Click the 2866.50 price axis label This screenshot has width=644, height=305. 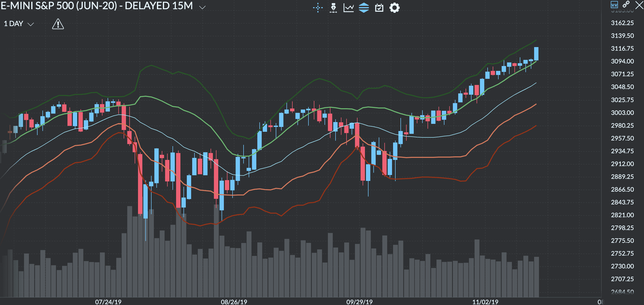(x=622, y=190)
